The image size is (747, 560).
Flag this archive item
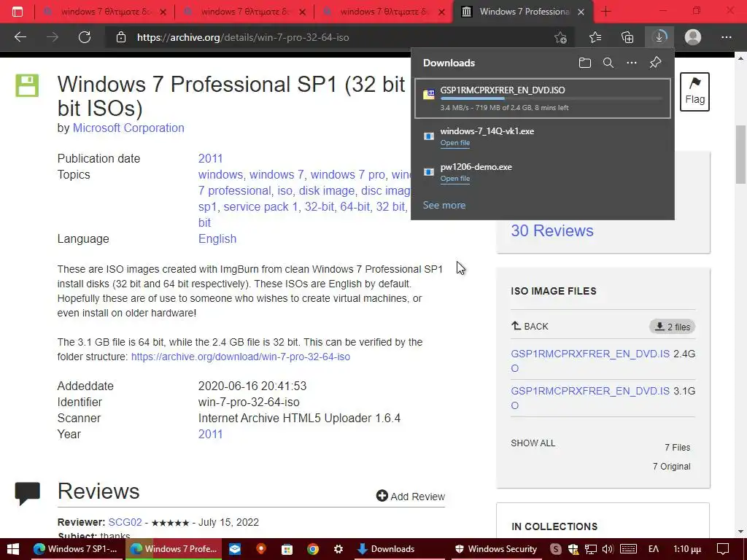pos(694,91)
